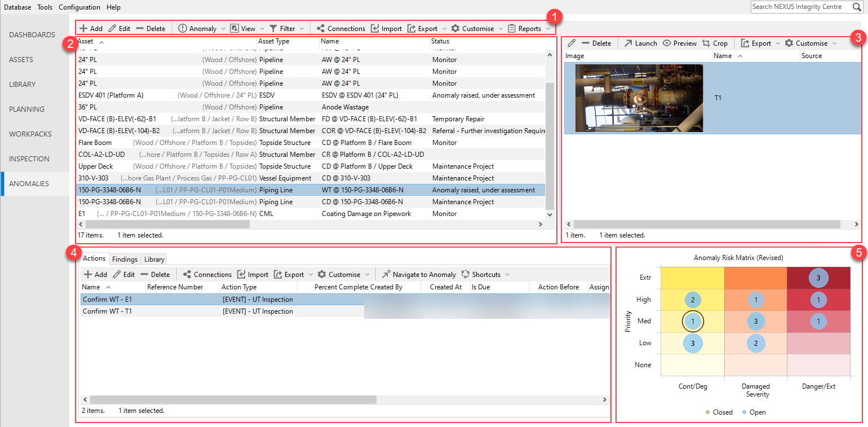The height and width of the screenshot is (427, 868).
Task: Open the Customise dropdown in anomalies toolbar
Action: tap(477, 29)
